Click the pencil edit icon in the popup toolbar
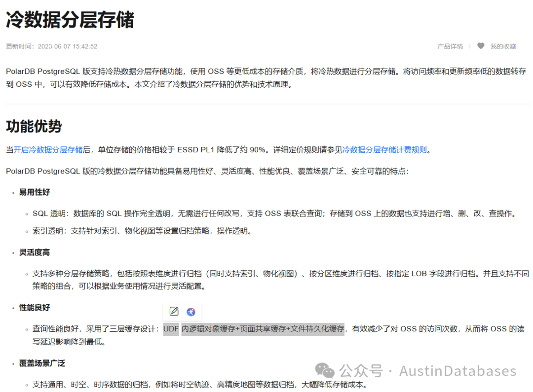Viewport: 533px width, 392px height. pos(173,311)
